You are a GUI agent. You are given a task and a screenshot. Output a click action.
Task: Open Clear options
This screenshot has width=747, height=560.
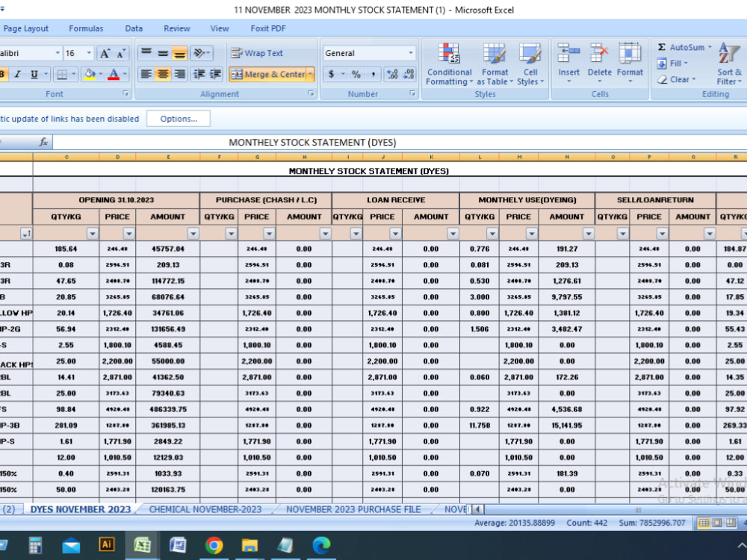coord(676,80)
